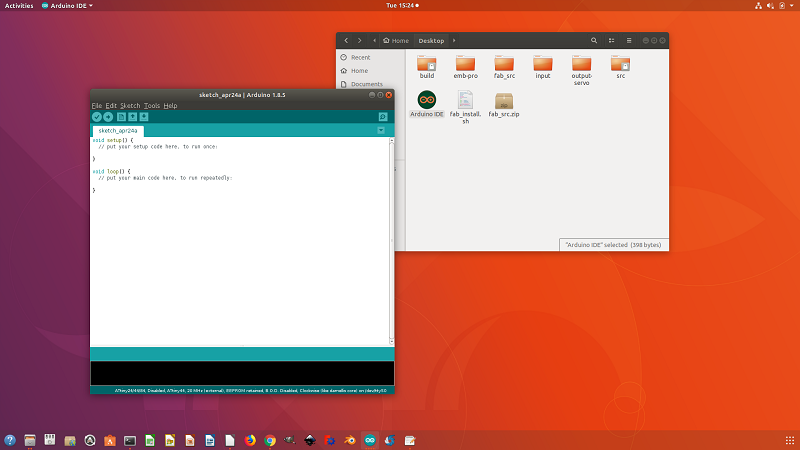Screen dimensions: 800x450
Task: Open the Tools menu in Arduino
Action: [152, 106]
